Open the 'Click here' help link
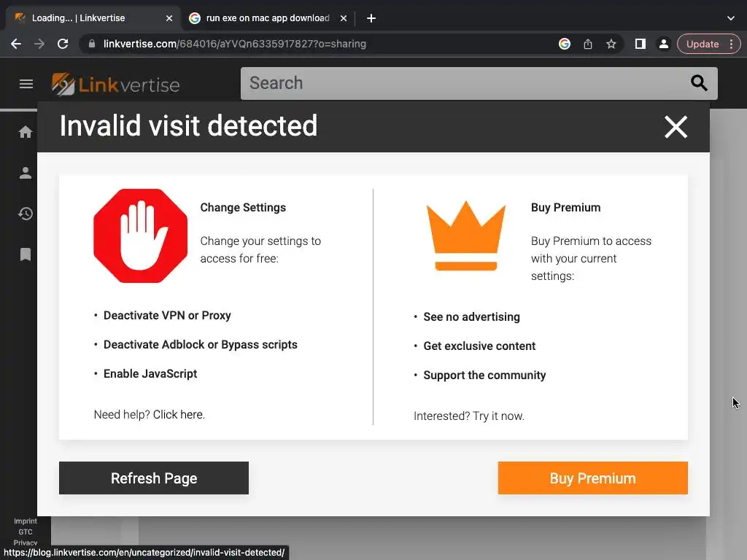This screenshot has height=560, width=747. [x=179, y=415]
